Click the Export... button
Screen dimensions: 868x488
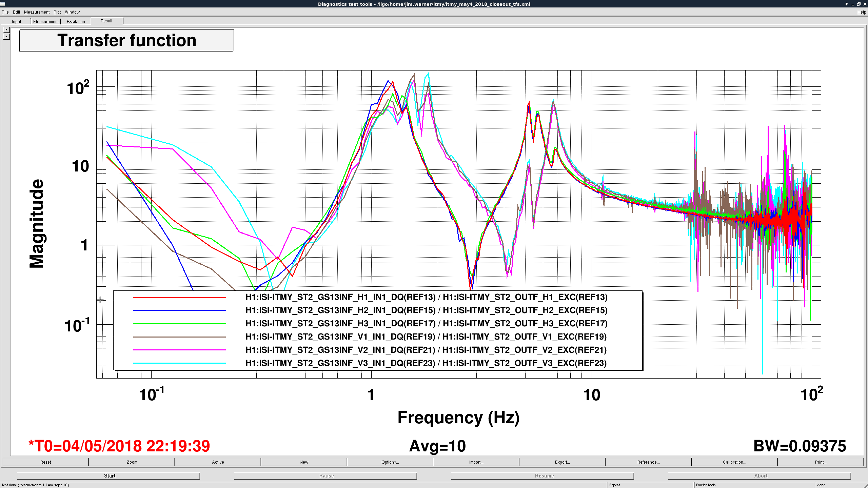(x=562, y=462)
